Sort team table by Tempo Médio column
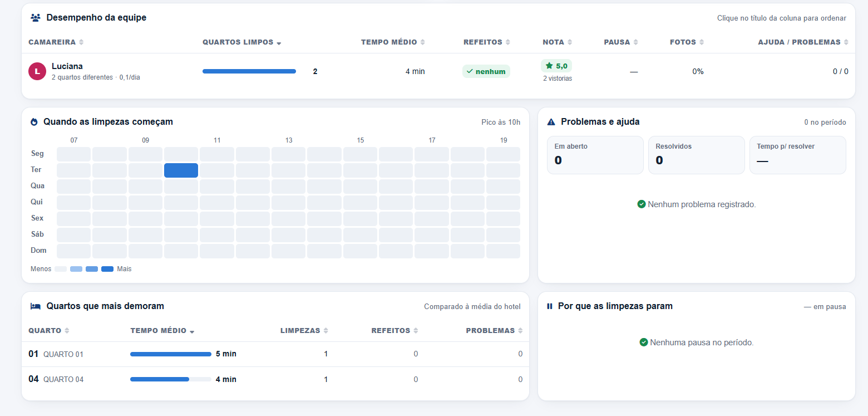Viewport: 868px width, 416px height. pyautogui.click(x=393, y=42)
